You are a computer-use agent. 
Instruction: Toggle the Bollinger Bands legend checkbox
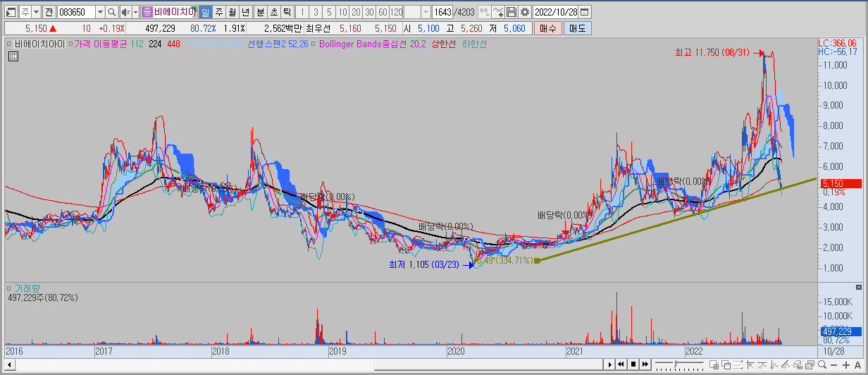coord(314,44)
